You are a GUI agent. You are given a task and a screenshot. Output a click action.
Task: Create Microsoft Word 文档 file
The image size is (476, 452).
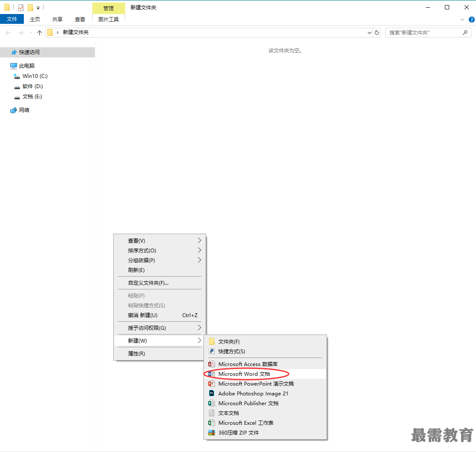pos(265,374)
